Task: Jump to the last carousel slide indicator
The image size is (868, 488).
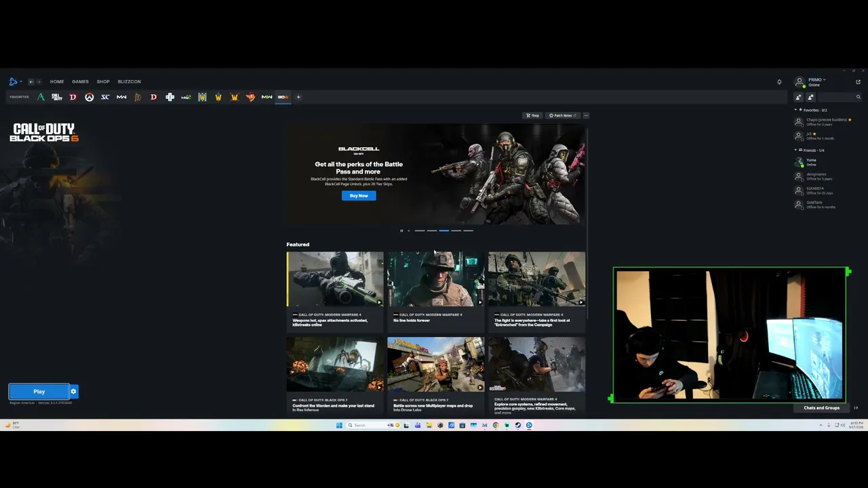Action: tap(468, 231)
